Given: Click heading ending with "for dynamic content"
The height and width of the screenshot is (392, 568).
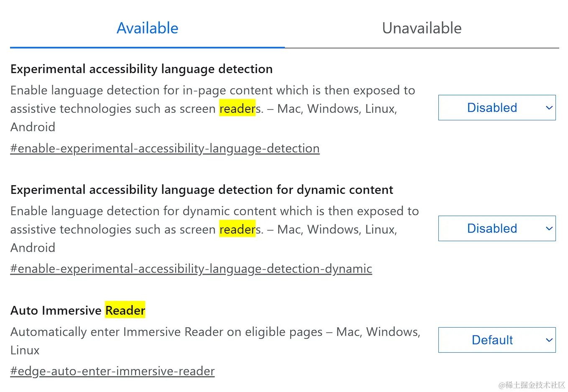Looking at the screenshot, I should (202, 190).
